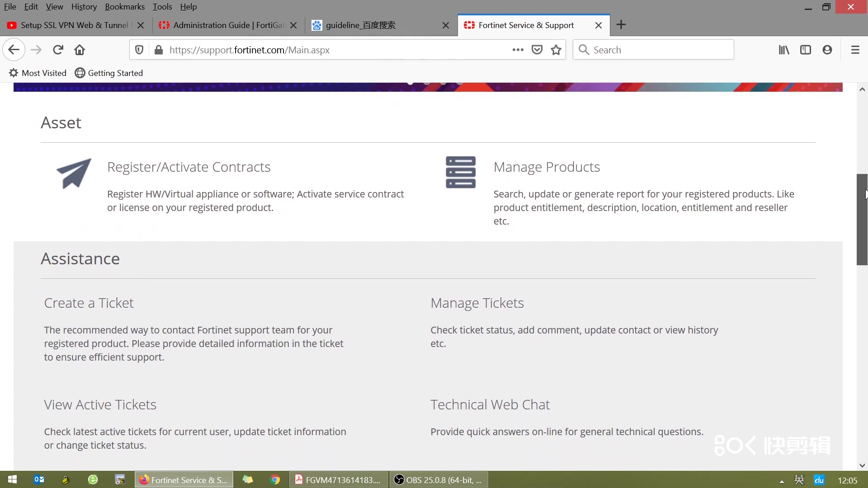Click the back navigation arrow button

point(14,49)
